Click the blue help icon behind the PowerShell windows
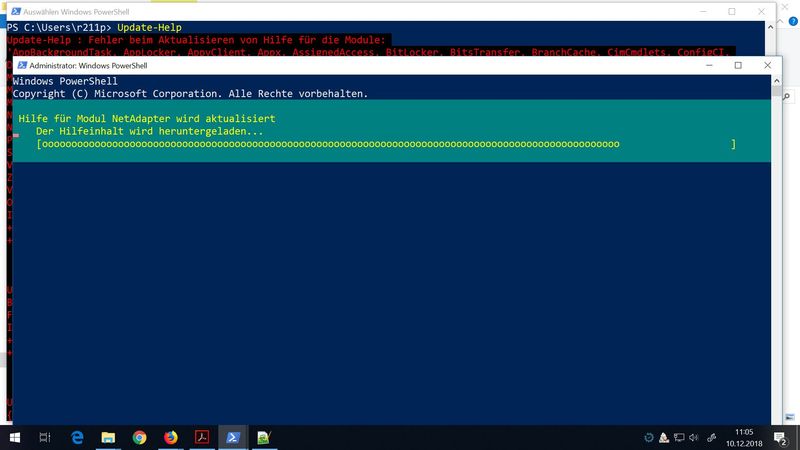800x450 pixels. tap(793, 21)
